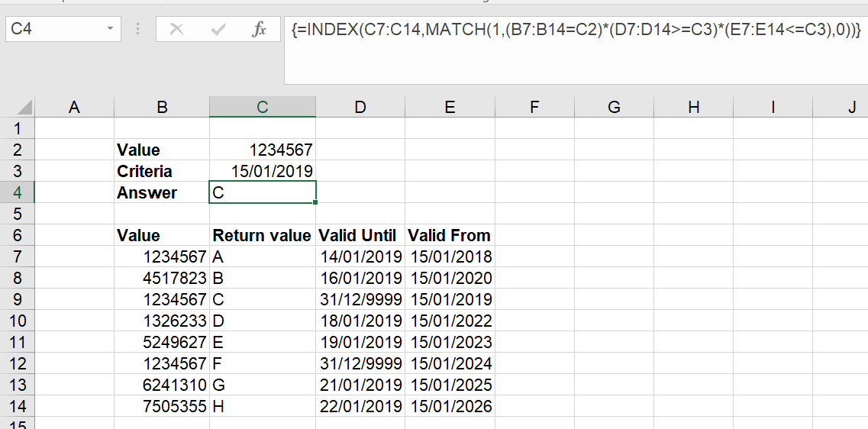Select row 9 header
Image resolution: width=868 pixels, height=429 pixels.
[17, 299]
